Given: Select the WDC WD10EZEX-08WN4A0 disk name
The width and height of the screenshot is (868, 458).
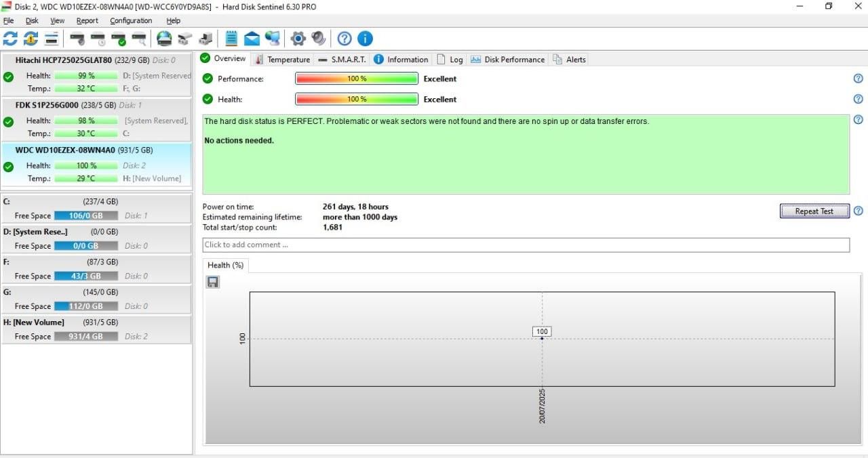Looking at the screenshot, I should point(66,150).
